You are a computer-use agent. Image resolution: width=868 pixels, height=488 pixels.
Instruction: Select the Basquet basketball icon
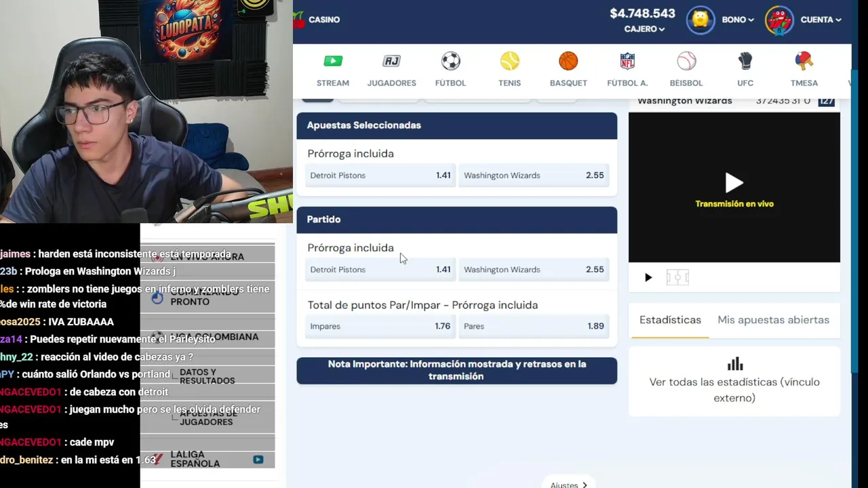568,61
